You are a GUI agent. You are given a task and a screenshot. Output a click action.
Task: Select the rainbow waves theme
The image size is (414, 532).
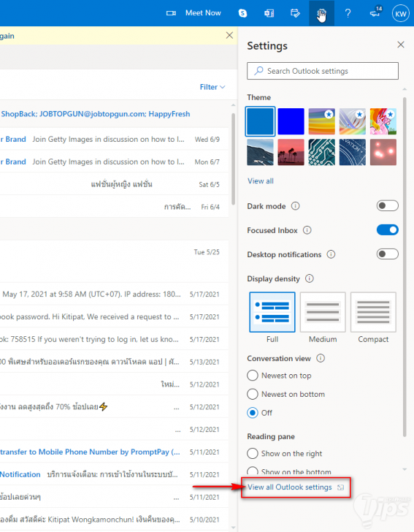click(322, 121)
